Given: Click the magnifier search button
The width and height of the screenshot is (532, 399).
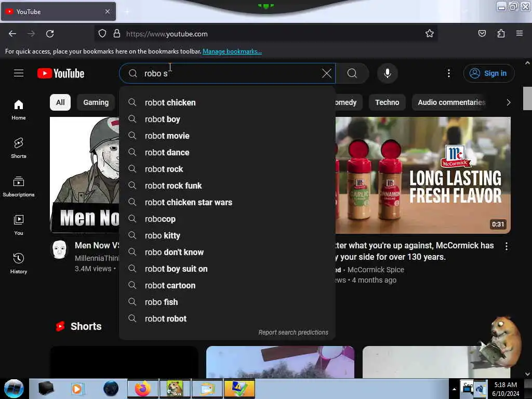Looking at the screenshot, I should pyautogui.click(x=352, y=73).
